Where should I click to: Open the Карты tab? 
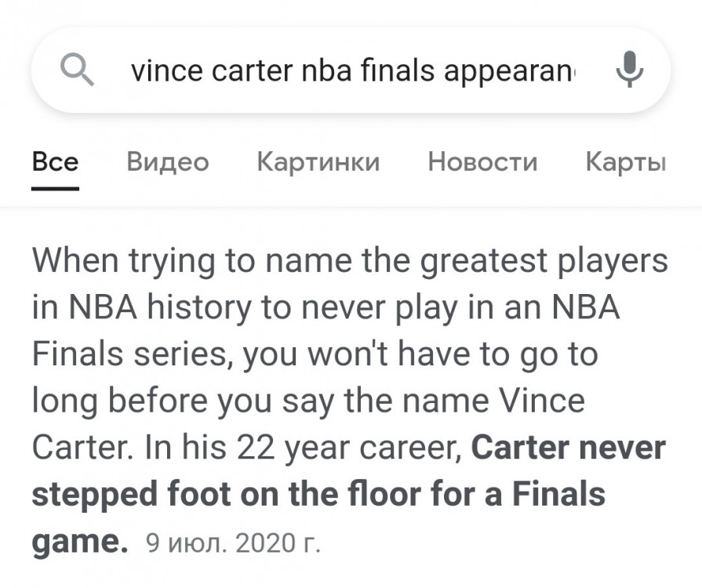coord(626,162)
